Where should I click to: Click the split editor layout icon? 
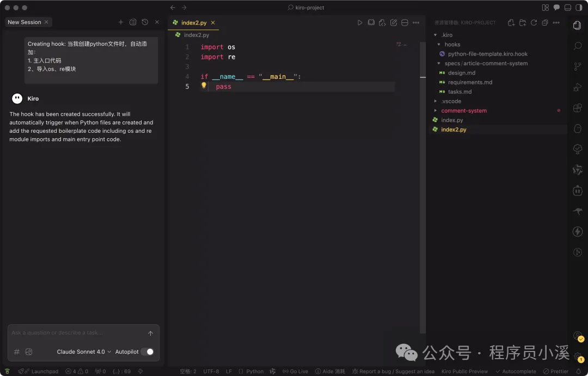point(405,22)
